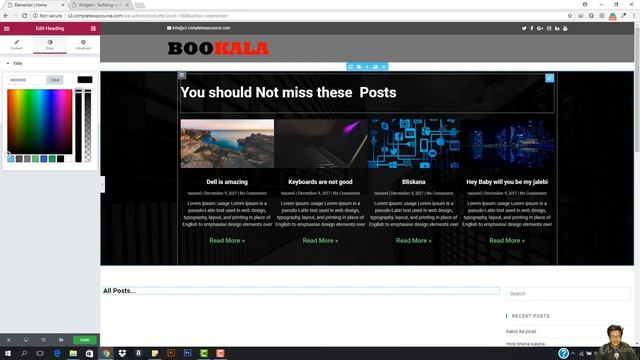Open Edge browser from taskbar
Viewport: 640px width, 360px height.
pyautogui.click(x=57, y=353)
